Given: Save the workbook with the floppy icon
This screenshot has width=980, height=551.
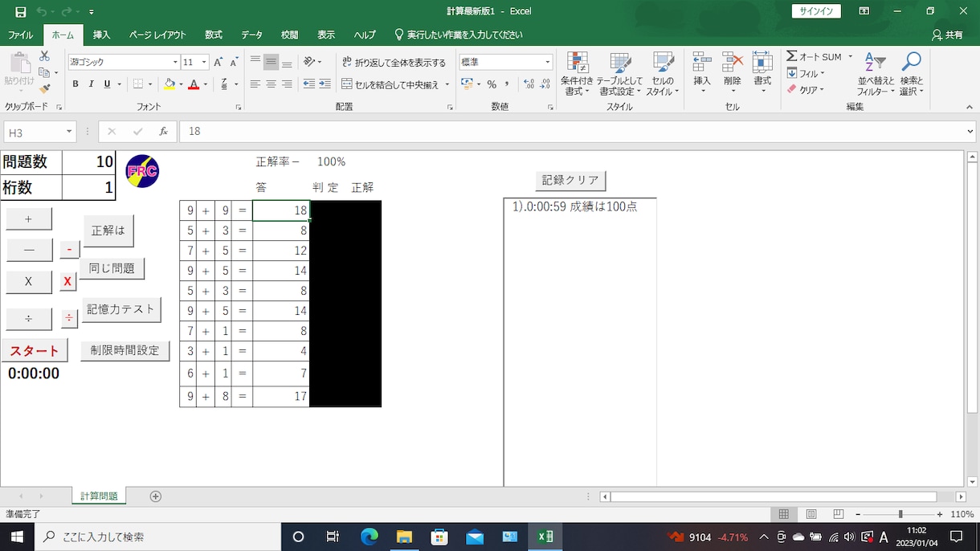Looking at the screenshot, I should pyautogui.click(x=21, y=12).
